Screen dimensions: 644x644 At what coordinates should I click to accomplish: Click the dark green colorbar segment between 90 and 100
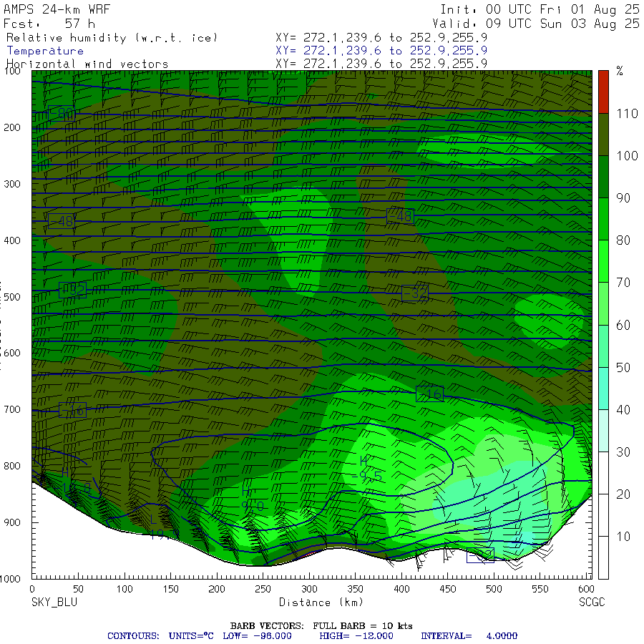603,177
